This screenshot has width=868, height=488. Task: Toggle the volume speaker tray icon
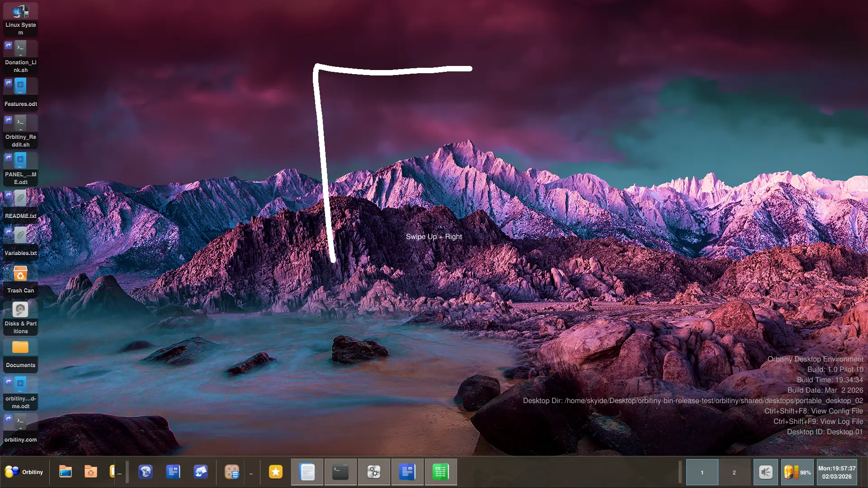765,473
